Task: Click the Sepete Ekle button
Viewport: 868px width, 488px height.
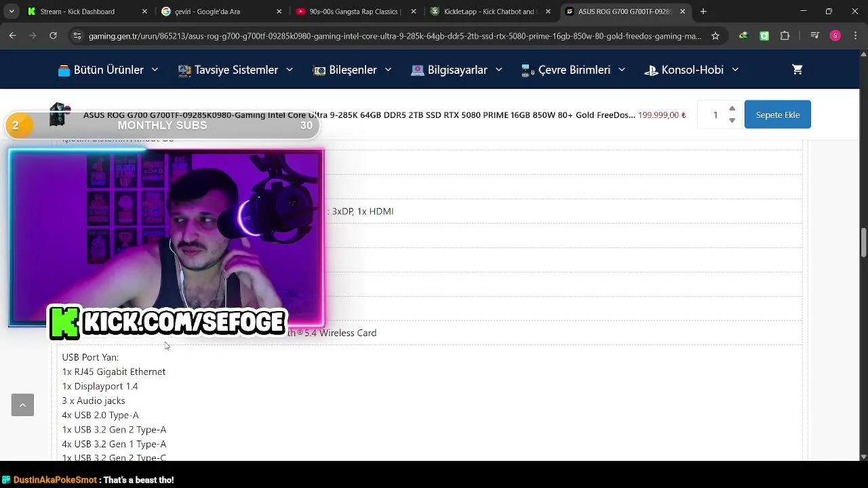Action: (x=778, y=115)
